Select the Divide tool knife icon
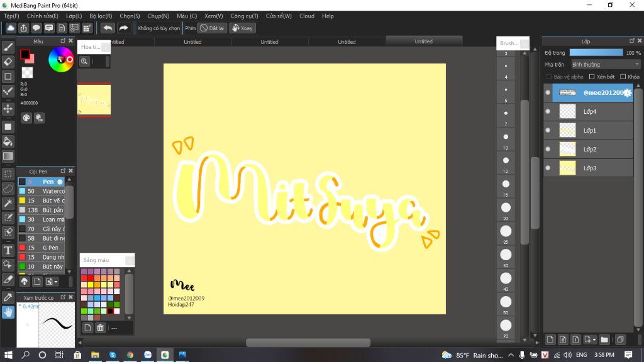Screen dimensions: 644x362 [8, 279]
